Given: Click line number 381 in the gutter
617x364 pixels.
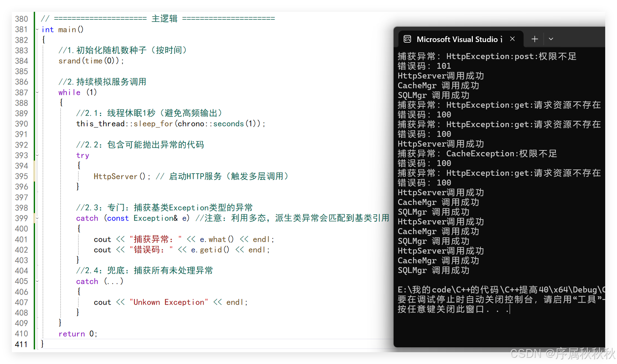Looking at the screenshot, I should tap(21, 30).
